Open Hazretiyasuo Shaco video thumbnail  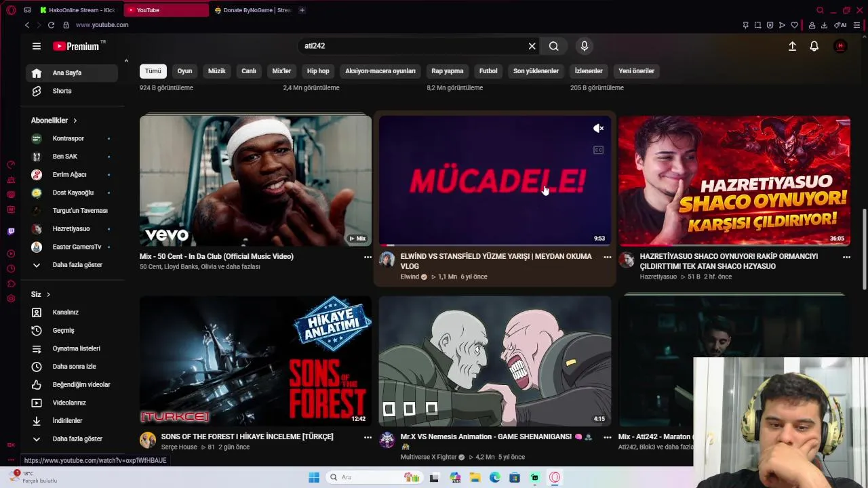coord(734,180)
